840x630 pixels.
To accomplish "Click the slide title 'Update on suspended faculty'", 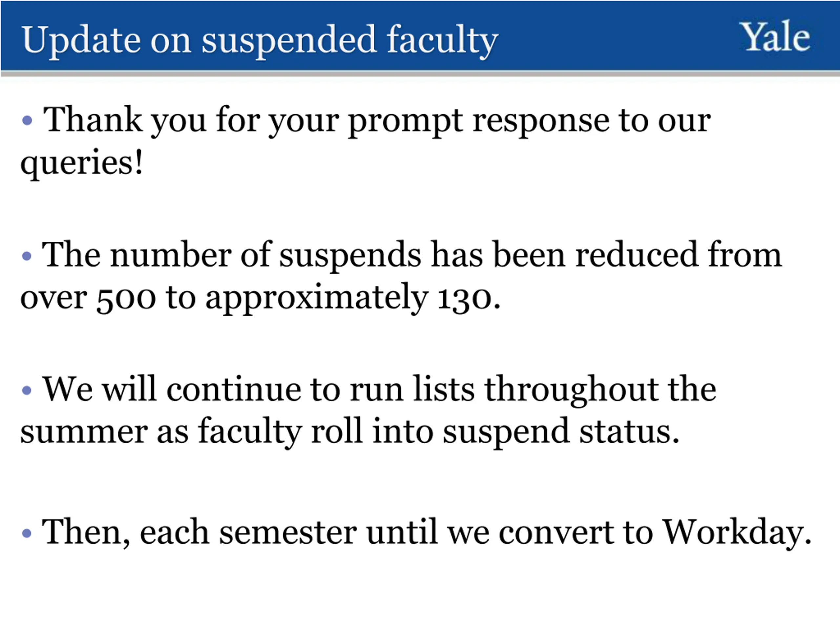I will pos(260,41).
